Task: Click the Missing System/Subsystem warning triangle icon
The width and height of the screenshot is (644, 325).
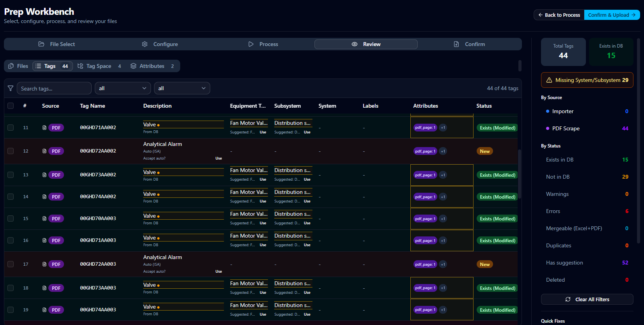Action: click(x=549, y=80)
